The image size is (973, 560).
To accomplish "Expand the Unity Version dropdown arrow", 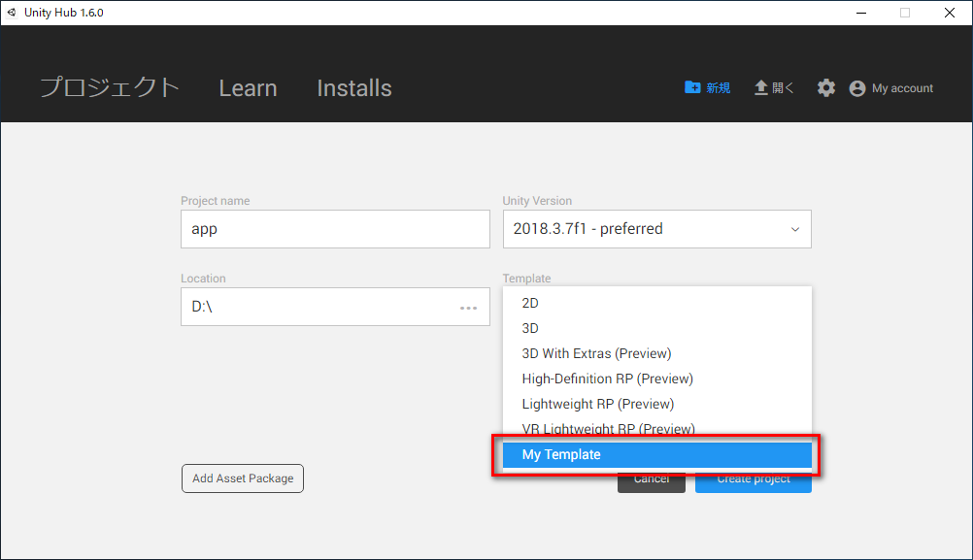I will pyautogui.click(x=795, y=229).
